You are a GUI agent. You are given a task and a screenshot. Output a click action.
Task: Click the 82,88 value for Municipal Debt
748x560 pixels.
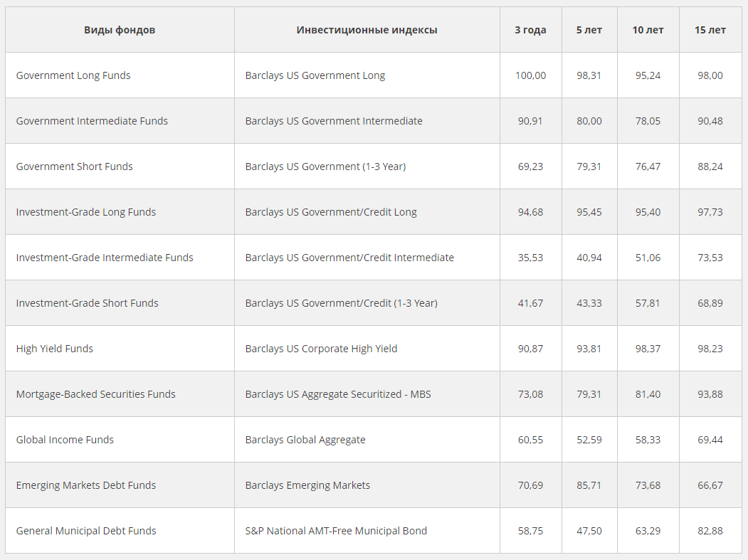(710, 531)
